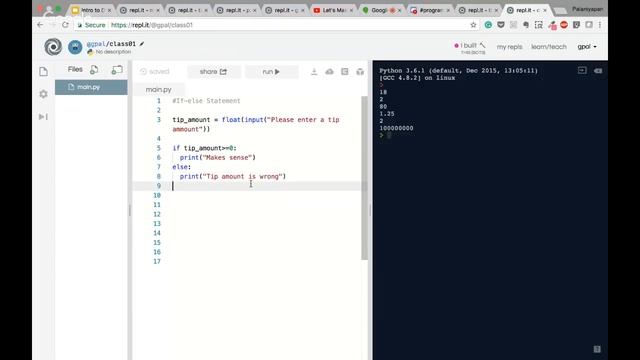Open the my repls link
The image size is (640, 360).
point(509,47)
